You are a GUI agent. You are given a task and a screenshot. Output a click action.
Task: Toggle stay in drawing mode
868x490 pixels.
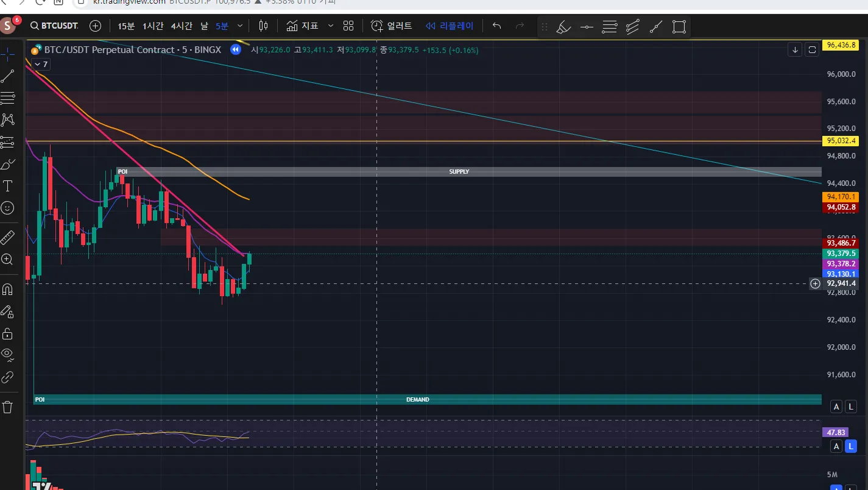pyautogui.click(x=8, y=311)
